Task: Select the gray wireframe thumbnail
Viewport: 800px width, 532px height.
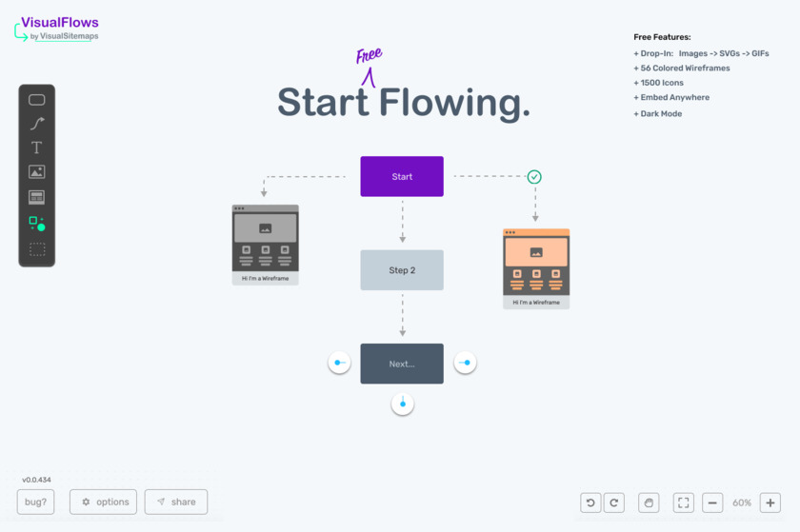Action: coord(266,245)
